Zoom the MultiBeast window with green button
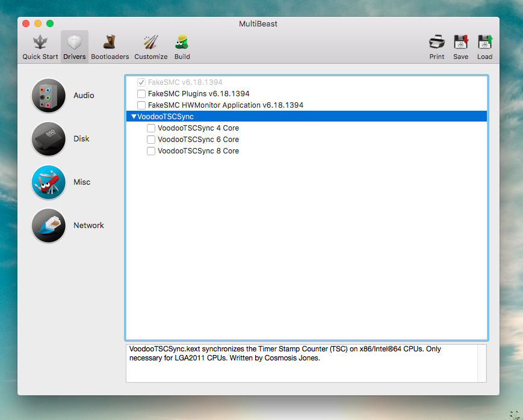 point(50,23)
